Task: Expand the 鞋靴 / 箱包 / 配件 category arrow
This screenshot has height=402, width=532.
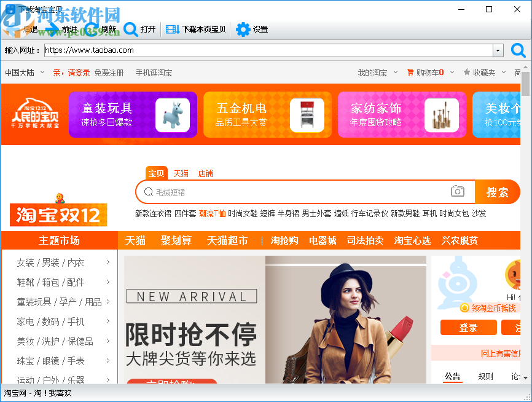Action: (x=108, y=282)
